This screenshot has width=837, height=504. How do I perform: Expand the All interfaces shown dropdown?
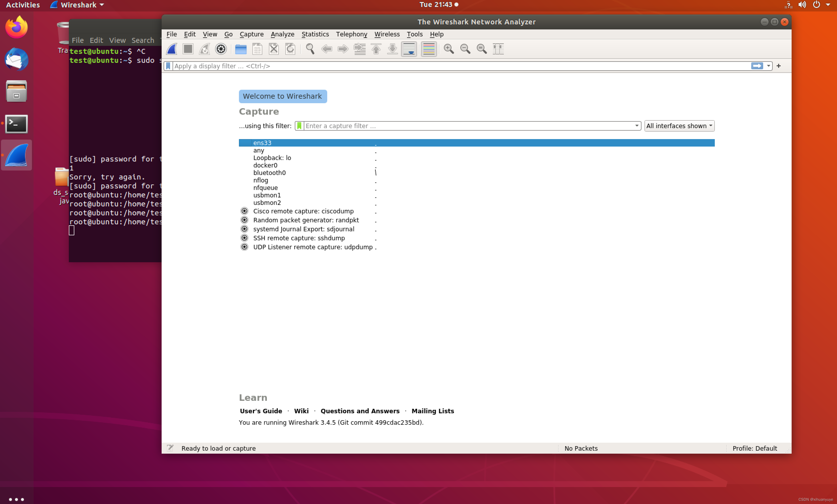click(679, 126)
